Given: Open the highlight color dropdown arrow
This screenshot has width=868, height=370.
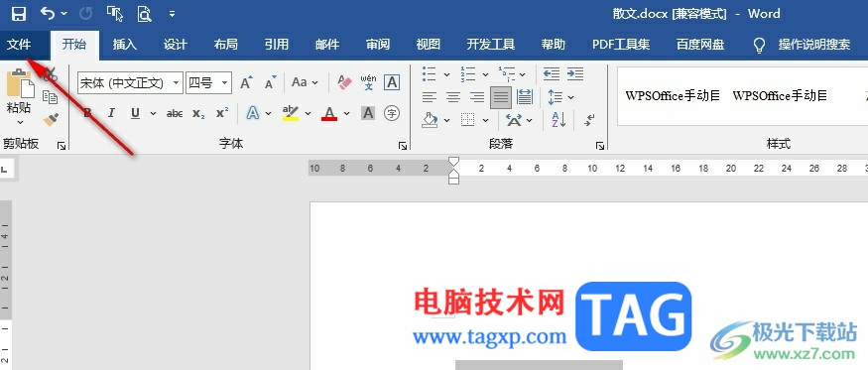Looking at the screenshot, I should click(x=309, y=113).
